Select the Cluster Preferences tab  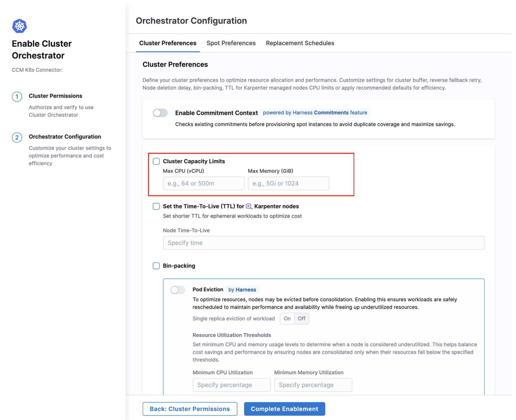[x=168, y=43]
